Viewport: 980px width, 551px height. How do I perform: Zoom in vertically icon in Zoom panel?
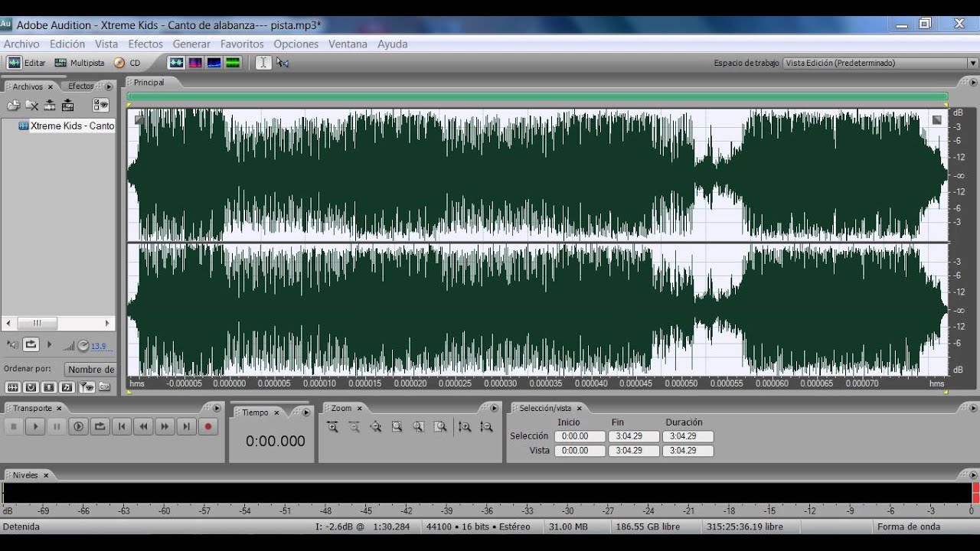coord(465,427)
